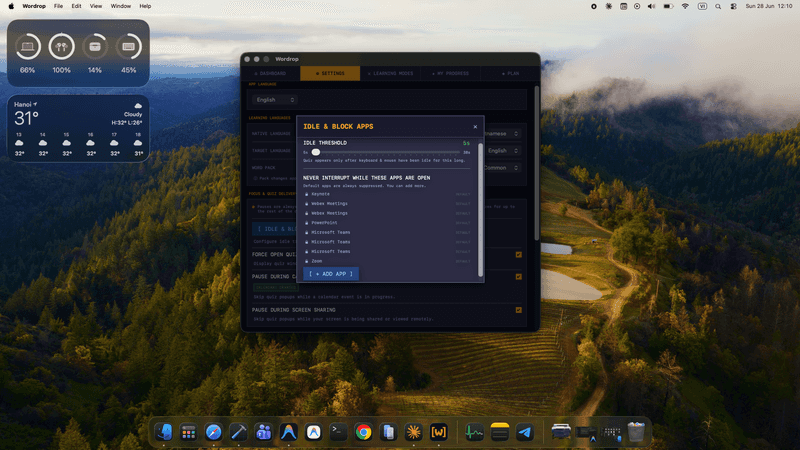Go to the Plan tab
Image resolution: width=800 pixels, height=450 pixels.
pyautogui.click(x=510, y=73)
